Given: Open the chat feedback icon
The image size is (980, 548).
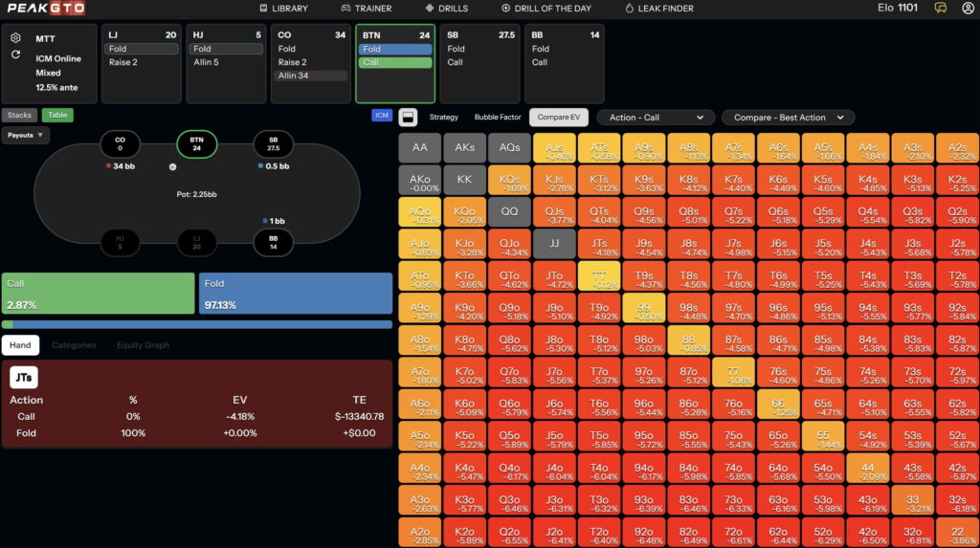Looking at the screenshot, I should coord(941,9).
